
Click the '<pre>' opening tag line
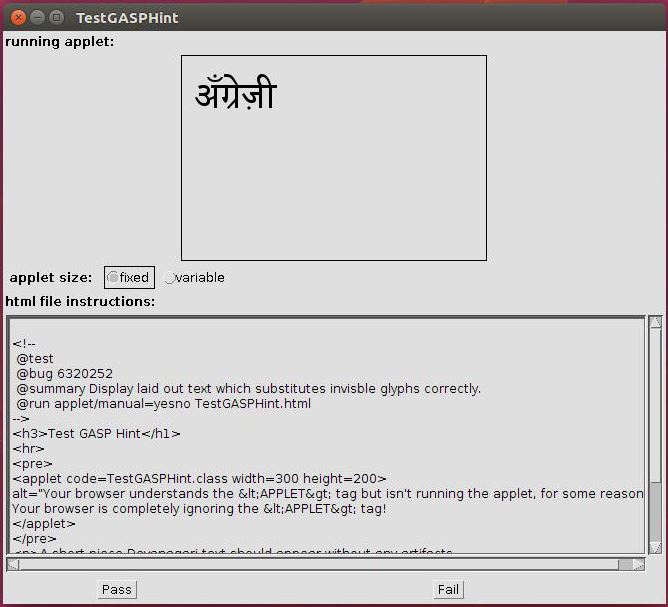32,463
